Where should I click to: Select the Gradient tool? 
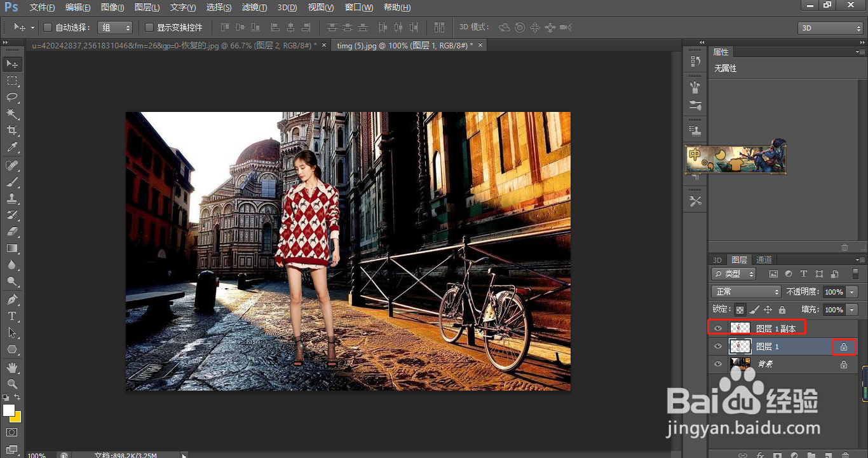pyautogui.click(x=12, y=248)
